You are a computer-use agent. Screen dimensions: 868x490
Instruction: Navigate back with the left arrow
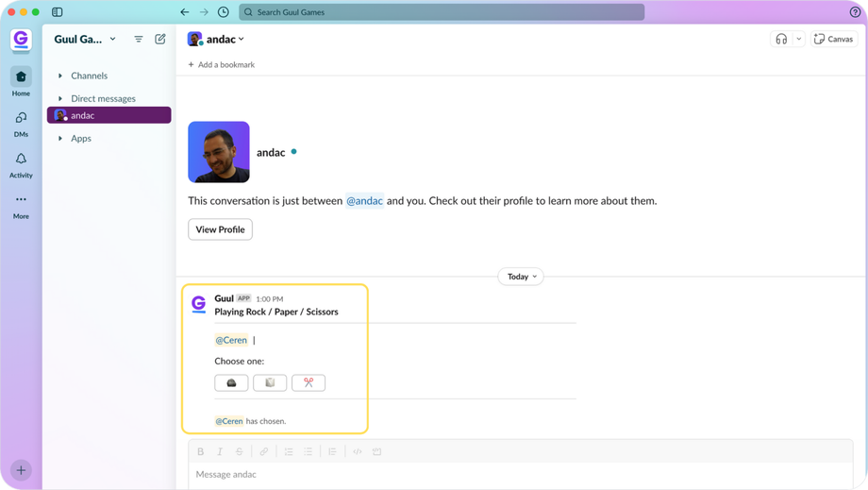185,12
